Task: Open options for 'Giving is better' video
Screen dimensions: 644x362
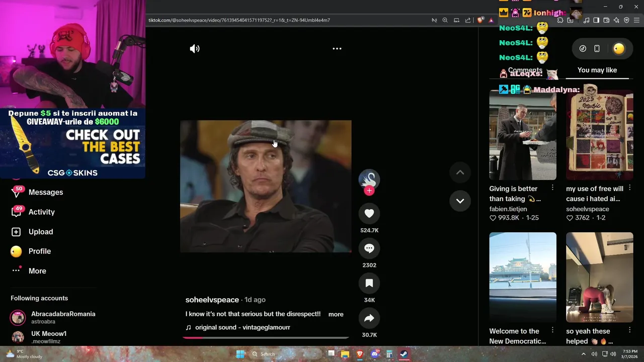Action: tap(552, 188)
